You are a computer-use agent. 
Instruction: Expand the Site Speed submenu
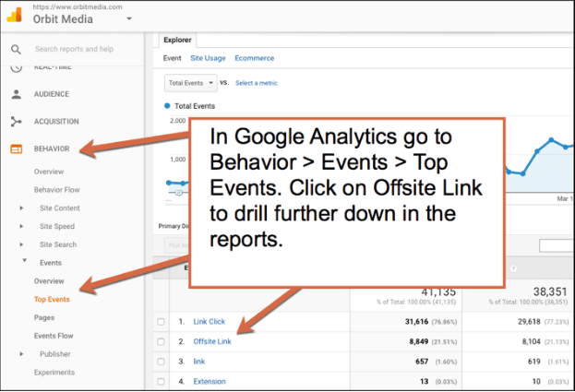point(22,226)
